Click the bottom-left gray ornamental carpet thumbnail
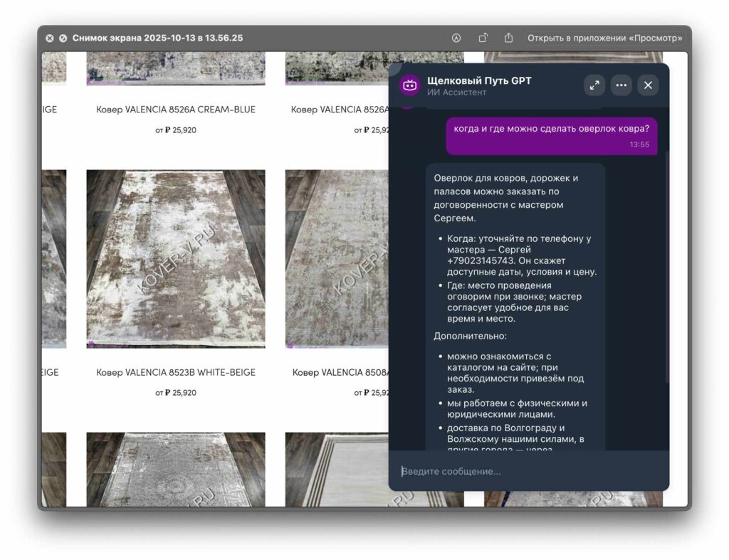729x560 pixels. [x=176, y=470]
